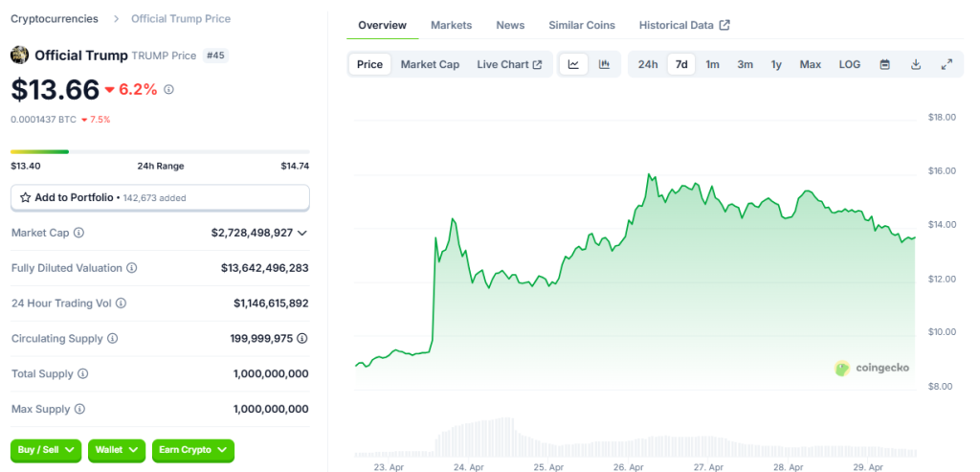980x472 pixels.
Task: Switch to the Overview tab
Action: pos(383,25)
